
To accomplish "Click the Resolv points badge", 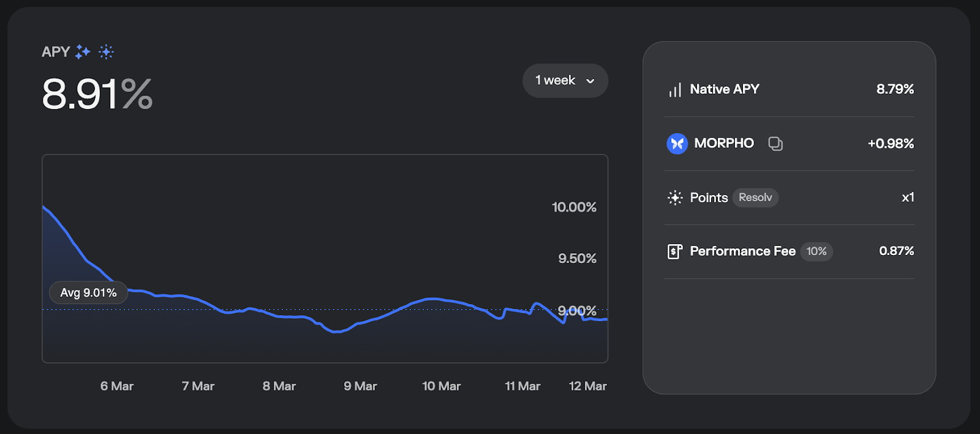I will tap(755, 197).
